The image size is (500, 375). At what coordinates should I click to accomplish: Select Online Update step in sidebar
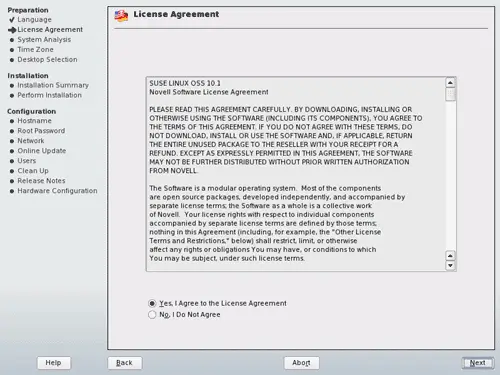pos(42,151)
